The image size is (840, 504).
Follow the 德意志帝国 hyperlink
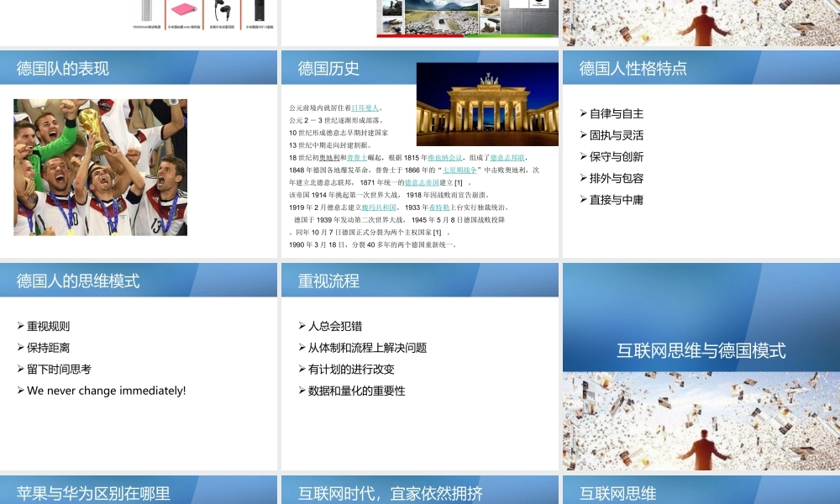422,182
